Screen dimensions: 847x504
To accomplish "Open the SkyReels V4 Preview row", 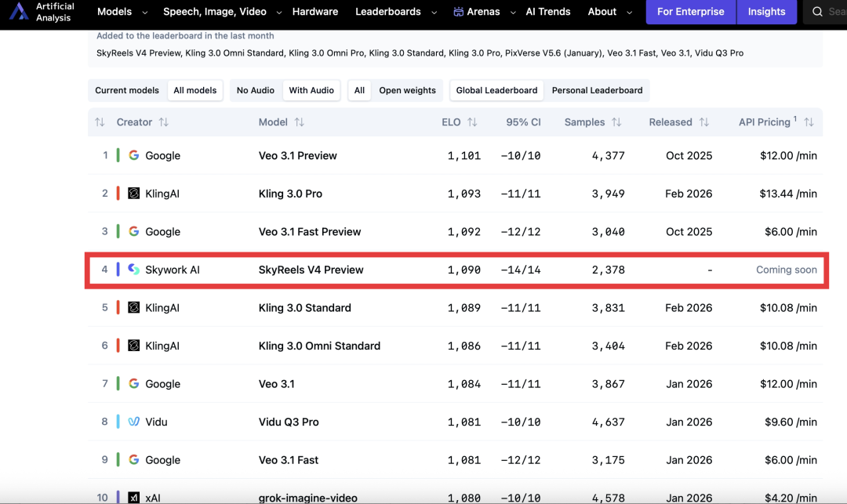I will 311,270.
